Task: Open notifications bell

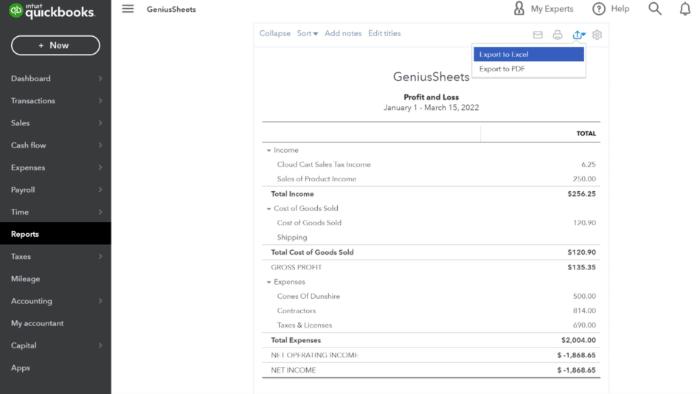Action: (x=685, y=8)
